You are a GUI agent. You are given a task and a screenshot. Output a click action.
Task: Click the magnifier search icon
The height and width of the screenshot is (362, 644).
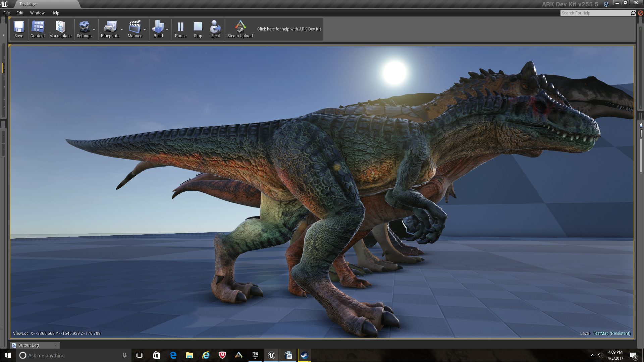click(x=633, y=13)
